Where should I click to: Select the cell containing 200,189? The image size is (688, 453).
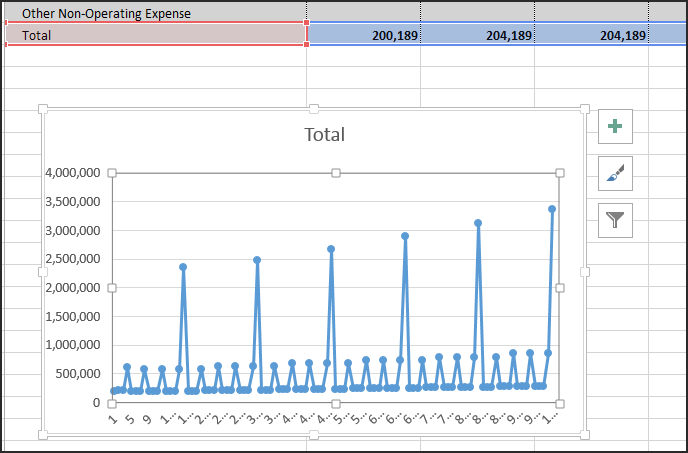364,34
